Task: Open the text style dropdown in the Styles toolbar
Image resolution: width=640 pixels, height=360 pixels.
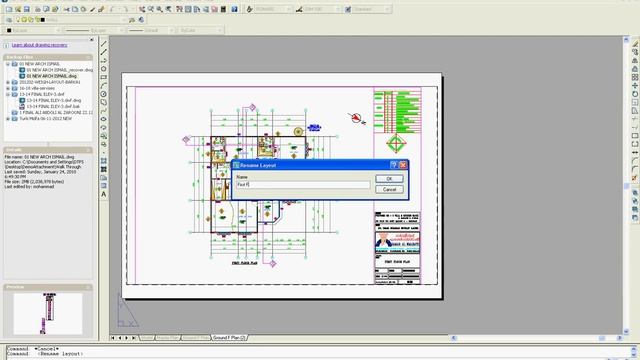Action: tap(289, 9)
